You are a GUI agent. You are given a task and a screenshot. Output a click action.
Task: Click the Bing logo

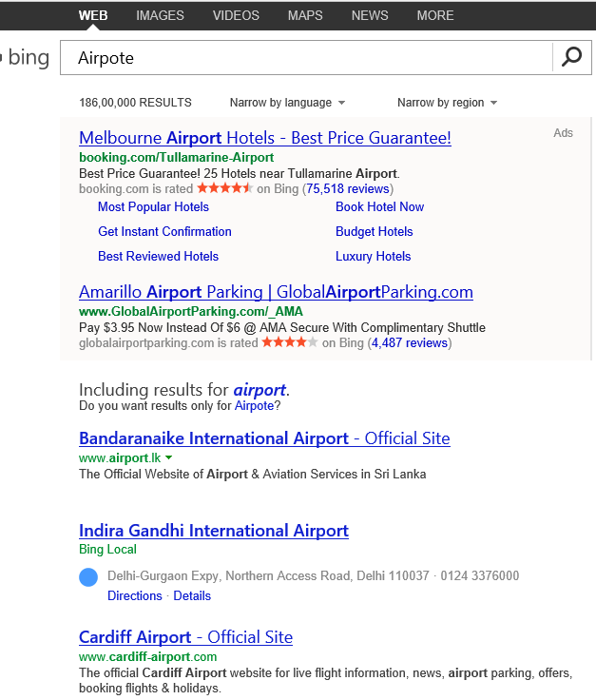[27, 57]
